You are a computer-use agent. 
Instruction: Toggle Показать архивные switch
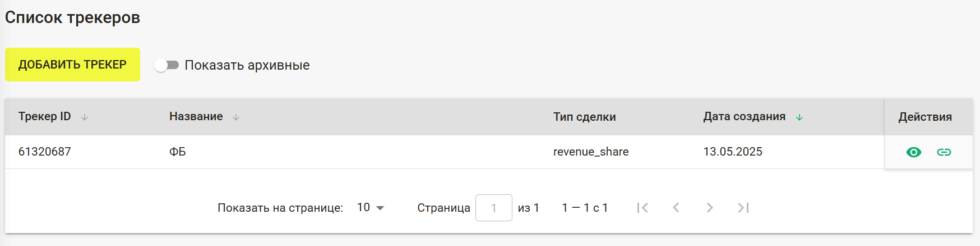point(167,65)
